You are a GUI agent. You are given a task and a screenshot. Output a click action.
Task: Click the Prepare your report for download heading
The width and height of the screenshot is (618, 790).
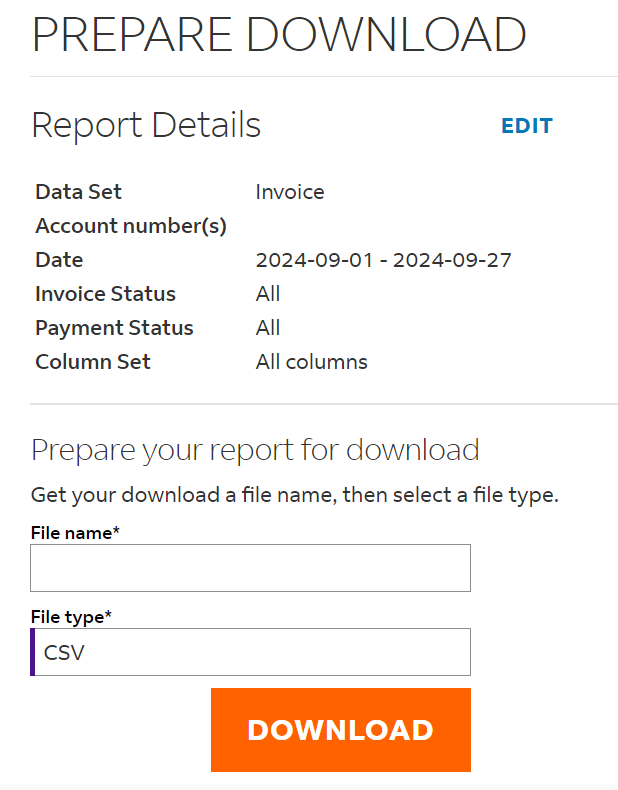pyautogui.click(x=255, y=450)
